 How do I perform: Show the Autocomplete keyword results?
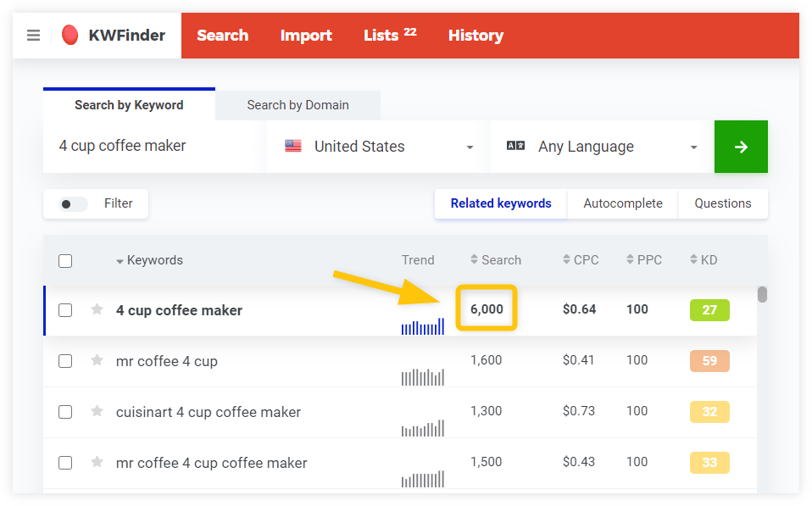623,203
